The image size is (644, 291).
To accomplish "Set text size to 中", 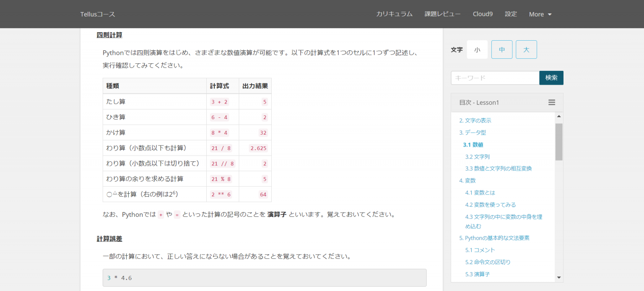I will [x=502, y=49].
